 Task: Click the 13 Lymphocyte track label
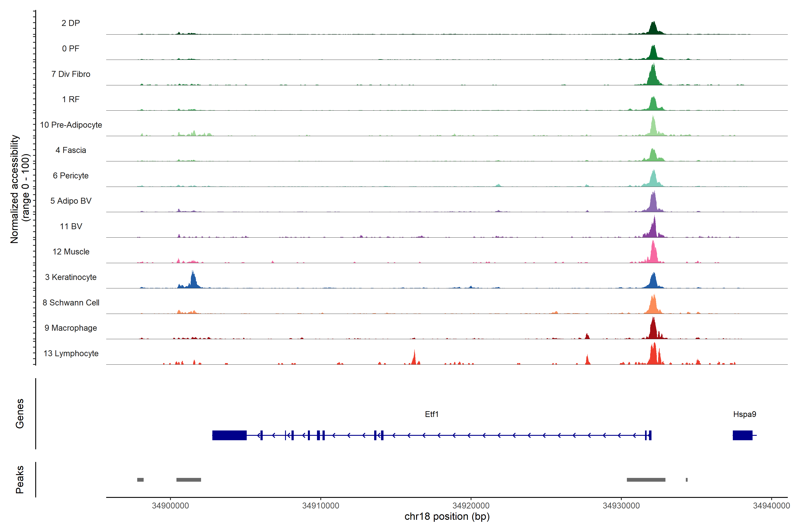tap(71, 353)
